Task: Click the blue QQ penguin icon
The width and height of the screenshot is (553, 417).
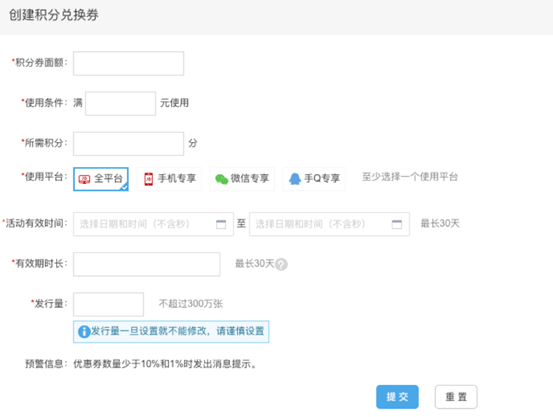Action: pos(295,179)
